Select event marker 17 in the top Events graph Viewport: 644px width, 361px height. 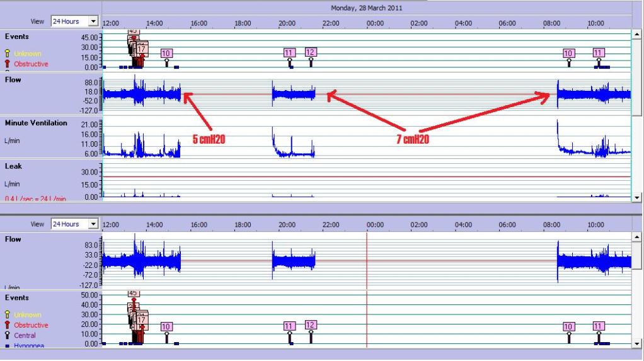(x=142, y=49)
